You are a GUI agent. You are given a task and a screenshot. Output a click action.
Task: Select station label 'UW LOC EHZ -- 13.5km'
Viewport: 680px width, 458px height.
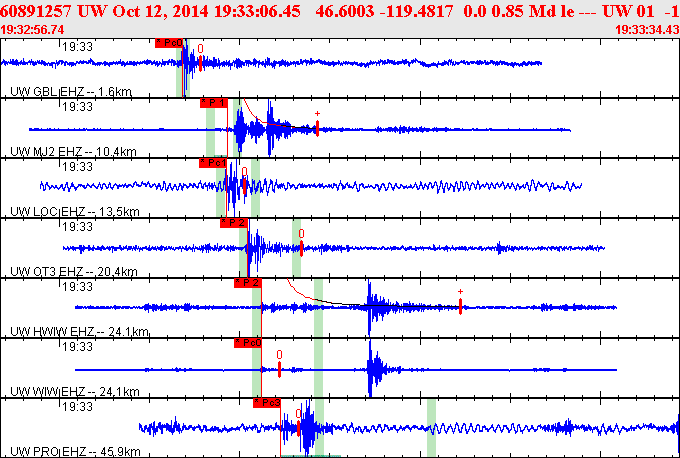[x=75, y=212]
